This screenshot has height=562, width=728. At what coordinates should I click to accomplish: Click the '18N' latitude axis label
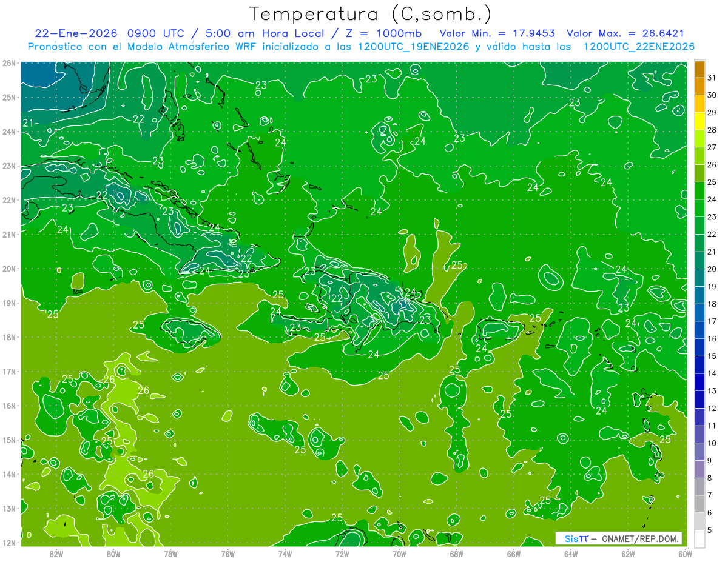click(x=9, y=337)
